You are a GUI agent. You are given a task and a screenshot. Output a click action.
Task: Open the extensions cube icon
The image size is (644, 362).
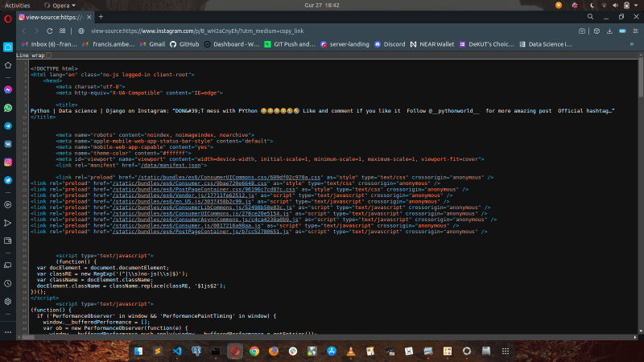point(597,31)
